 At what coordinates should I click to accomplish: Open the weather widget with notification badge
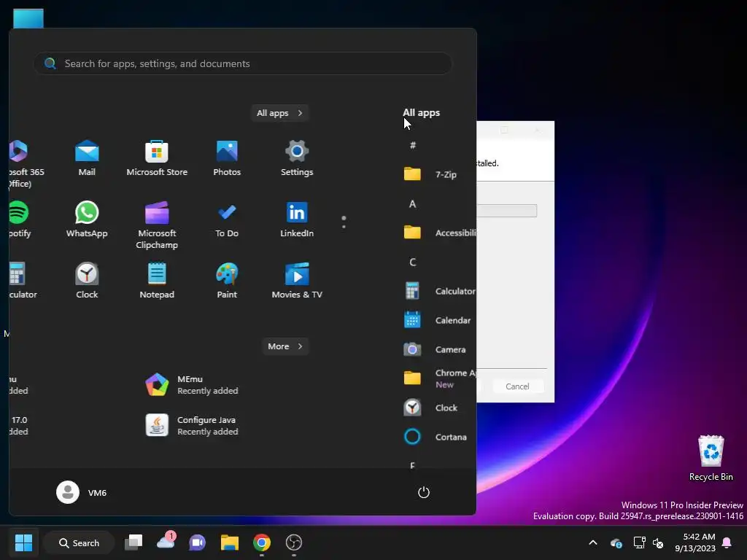pyautogui.click(x=166, y=542)
